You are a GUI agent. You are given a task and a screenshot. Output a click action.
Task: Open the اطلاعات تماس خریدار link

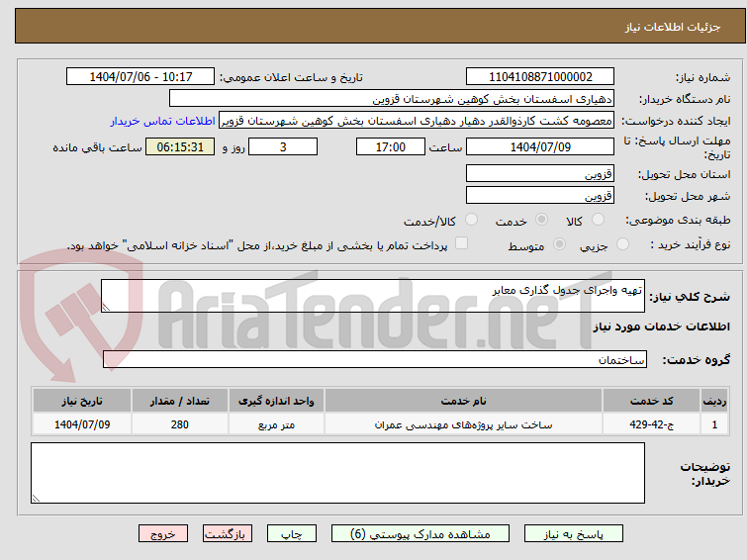(x=163, y=121)
